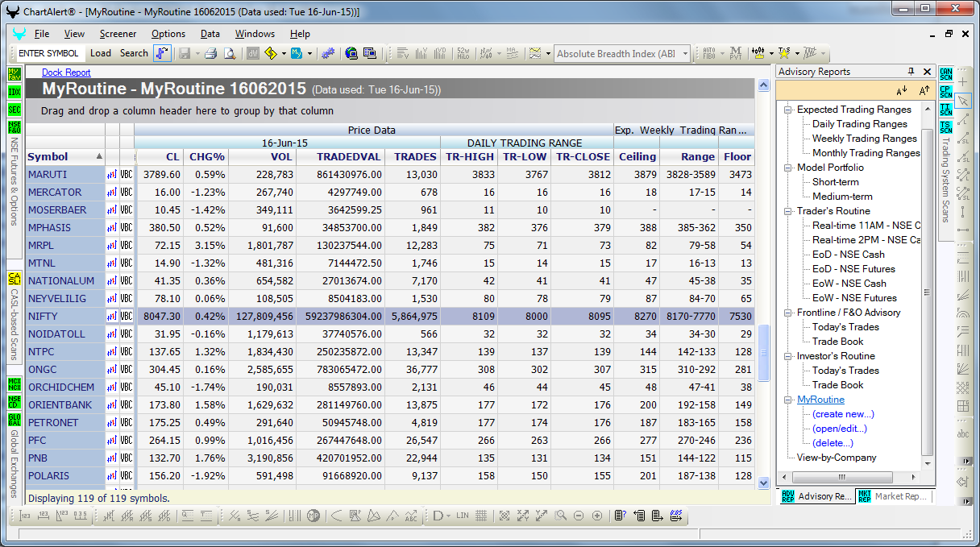Click the (delete...) link

833,443
